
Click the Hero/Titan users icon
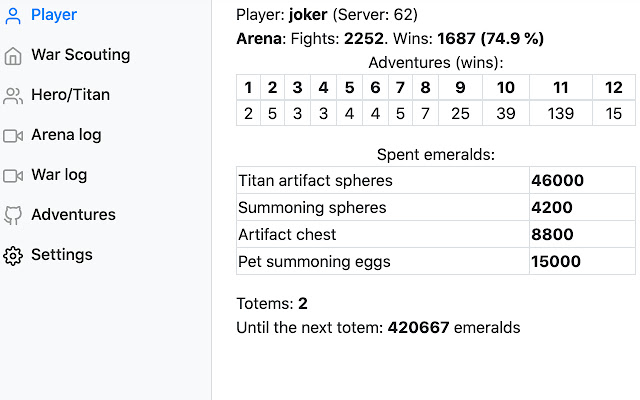[13, 95]
